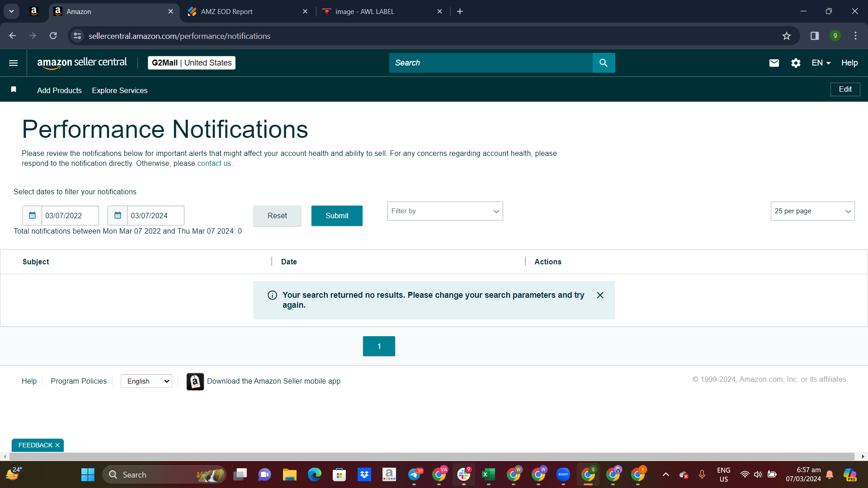The image size is (868, 488).
Task: Show hidden system tray icons
Action: click(x=665, y=474)
